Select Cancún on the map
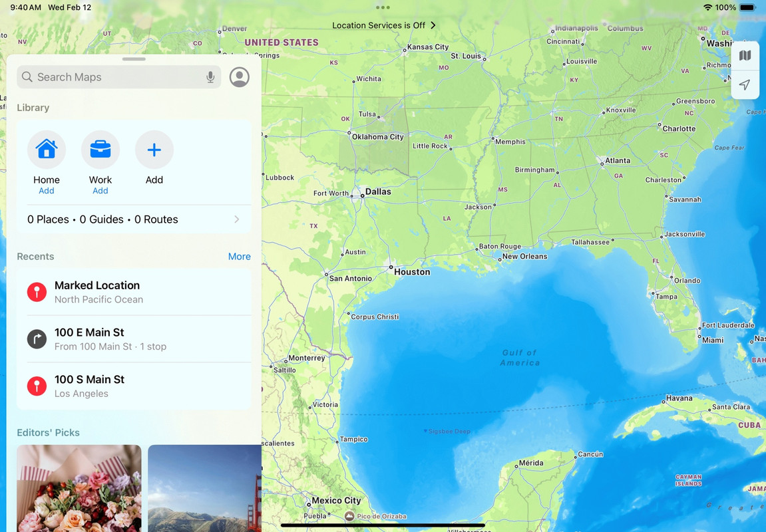Screen dimensions: 766x532 click(x=590, y=454)
